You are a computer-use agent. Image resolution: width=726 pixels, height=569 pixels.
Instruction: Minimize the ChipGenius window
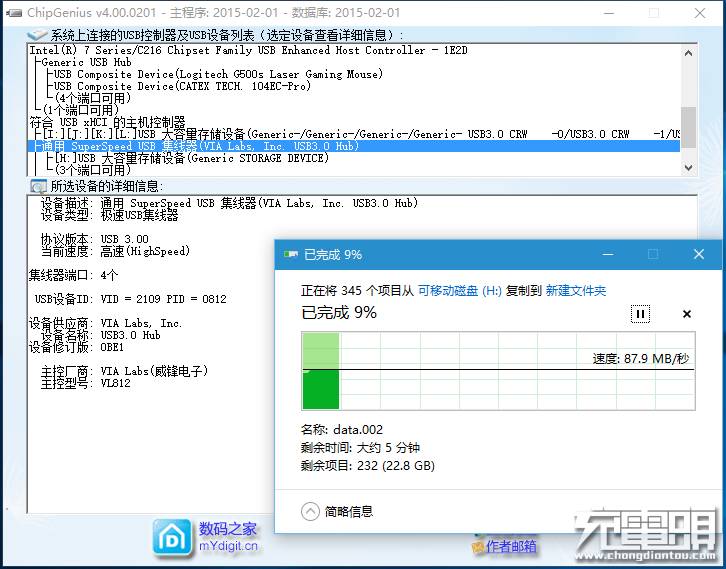609,13
